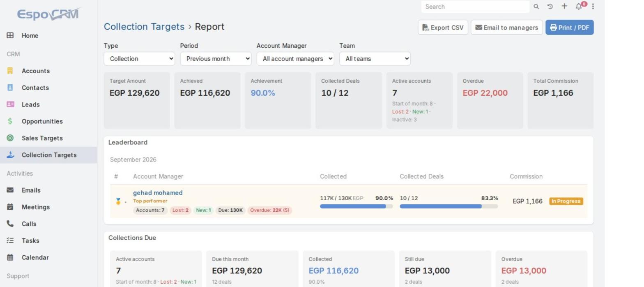Open the gehad mohamed manager link
The width and height of the screenshot is (644, 287).
click(158, 193)
